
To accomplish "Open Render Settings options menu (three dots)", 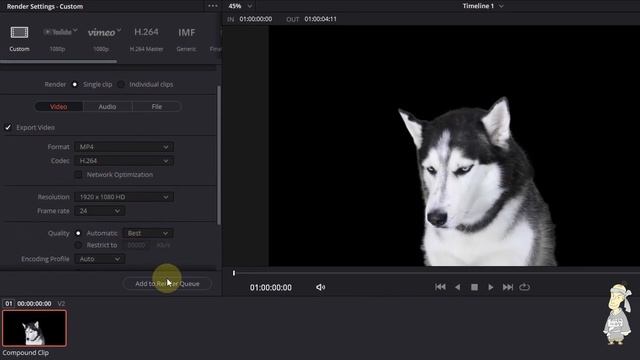I will tap(213, 6).
